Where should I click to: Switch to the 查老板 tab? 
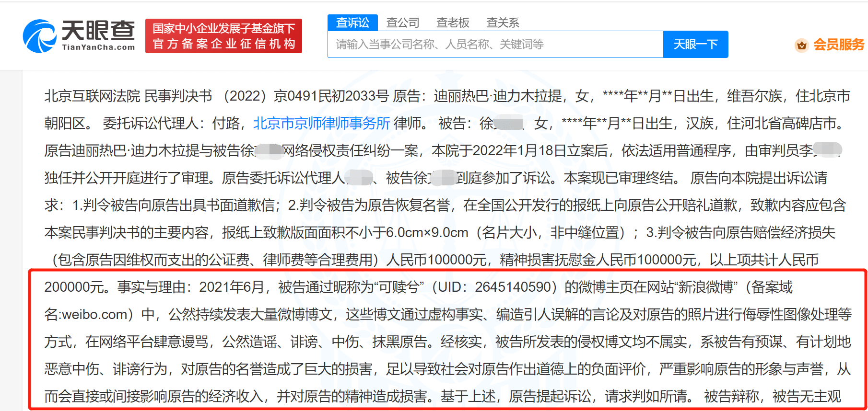click(453, 23)
